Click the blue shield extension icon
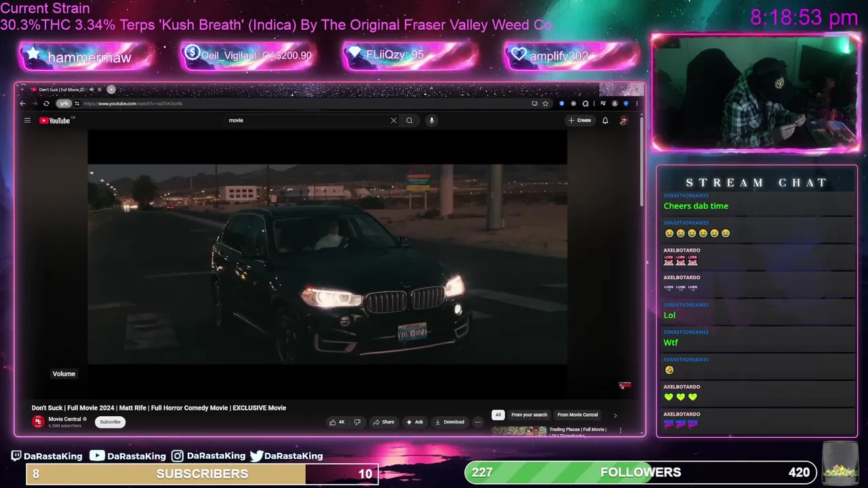868x488 pixels. [x=561, y=104]
